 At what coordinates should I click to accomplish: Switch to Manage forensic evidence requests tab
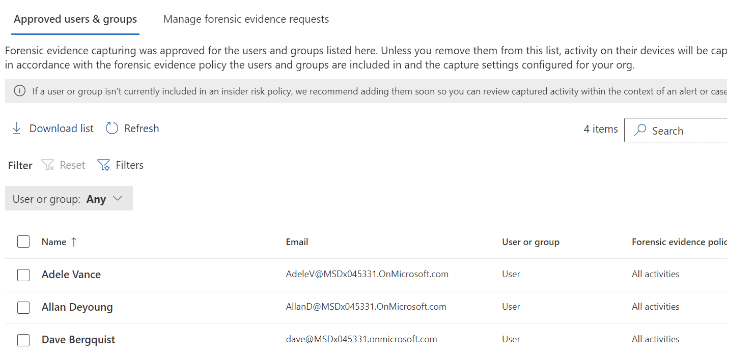click(x=246, y=19)
